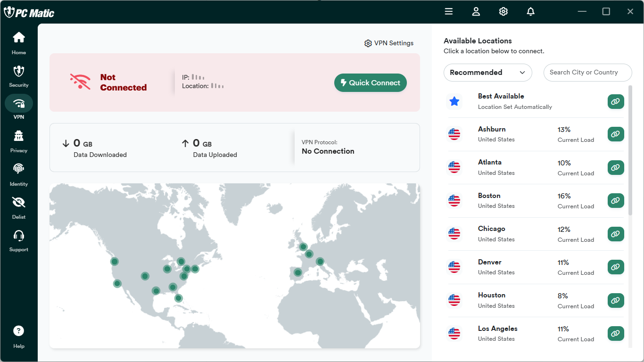Open the Identity section

(19, 174)
